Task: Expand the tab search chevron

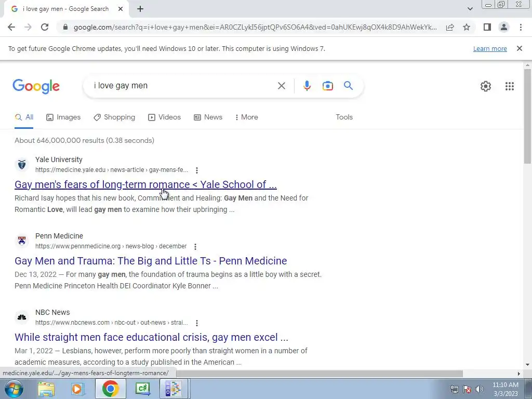Action: click(x=470, y=9)
